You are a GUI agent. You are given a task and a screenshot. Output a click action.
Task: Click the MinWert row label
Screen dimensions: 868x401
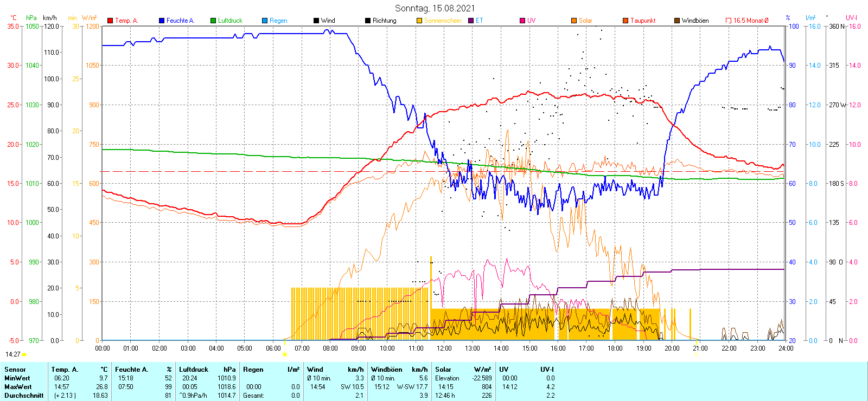point(17,378)
